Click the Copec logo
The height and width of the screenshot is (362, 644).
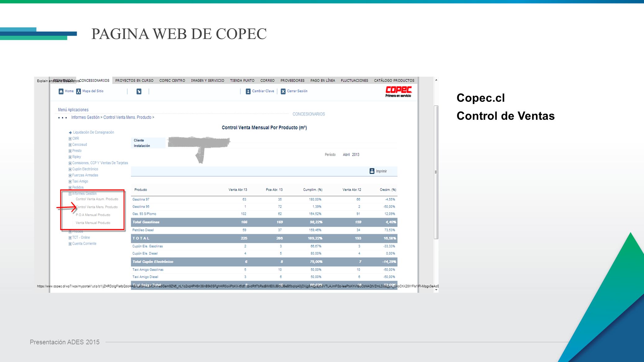tap(399, 92)
